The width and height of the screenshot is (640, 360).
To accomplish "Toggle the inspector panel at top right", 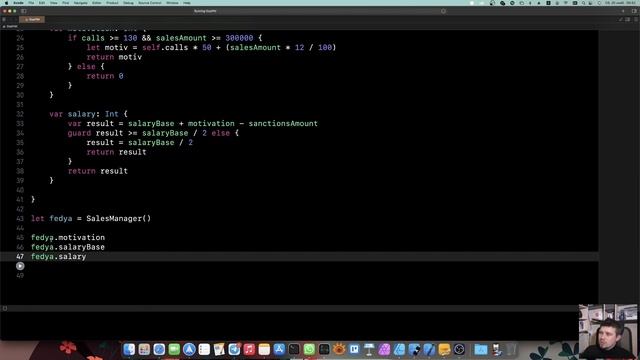I will (634, 11).
